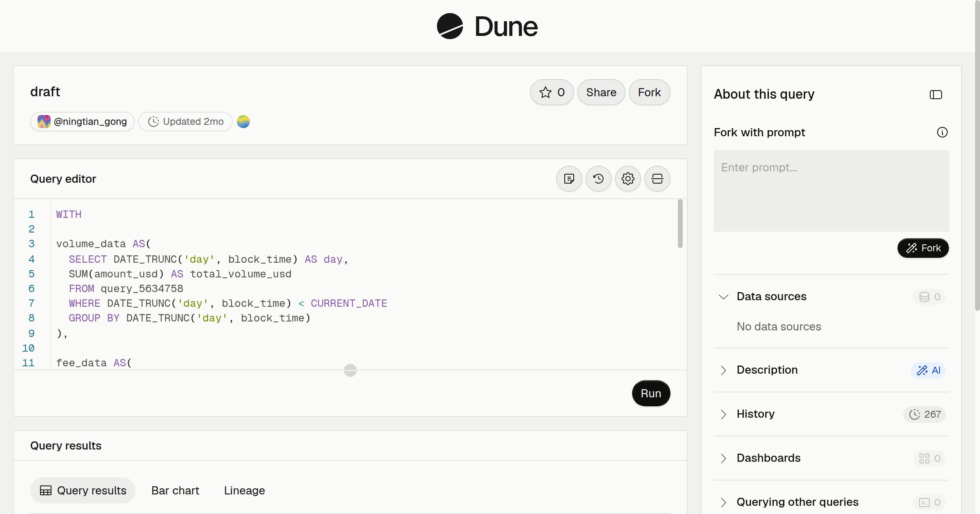Expand Querying other queries section
Image resolution: width=980 pixels, height=514 pixels.
[724, 502]
